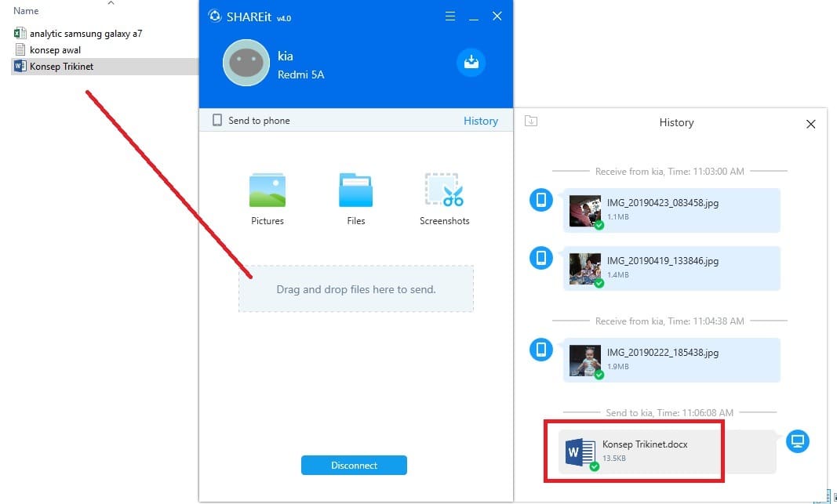Open the IMG_20190419_133846.jpg thumbnail

click(x=584, y=268)
